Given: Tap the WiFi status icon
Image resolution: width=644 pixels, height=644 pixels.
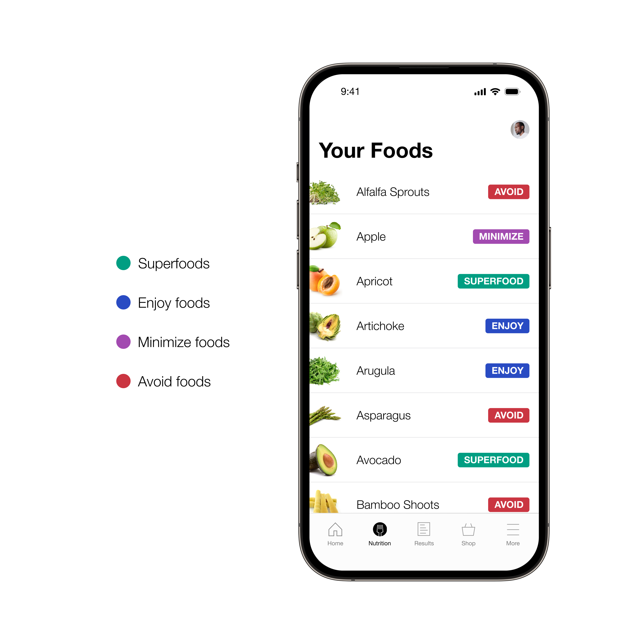Looking at the screenshot, I should pyautogui.click(x=495, y=91).
